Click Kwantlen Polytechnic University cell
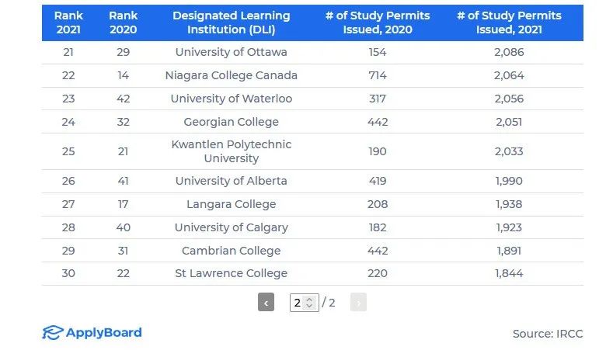613x364 pixels. [231, 151]
